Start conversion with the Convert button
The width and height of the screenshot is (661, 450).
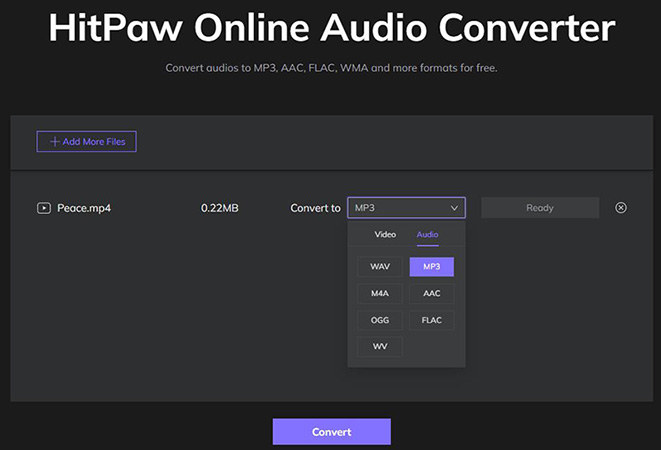click(332, 431)
